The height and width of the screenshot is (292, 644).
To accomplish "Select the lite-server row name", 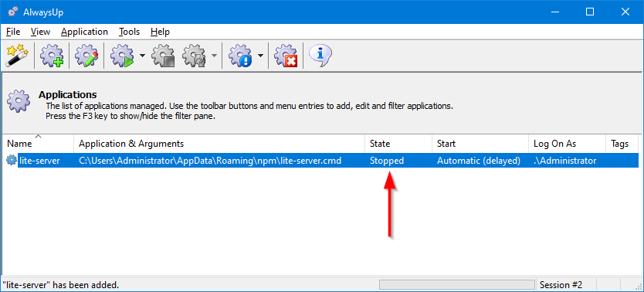I will (x=39, y=161).
